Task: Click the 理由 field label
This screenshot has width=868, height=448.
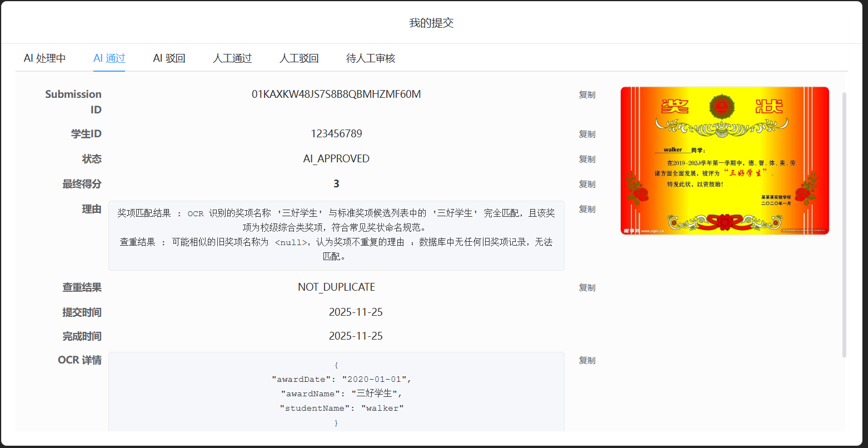Action: coord(92,209)
